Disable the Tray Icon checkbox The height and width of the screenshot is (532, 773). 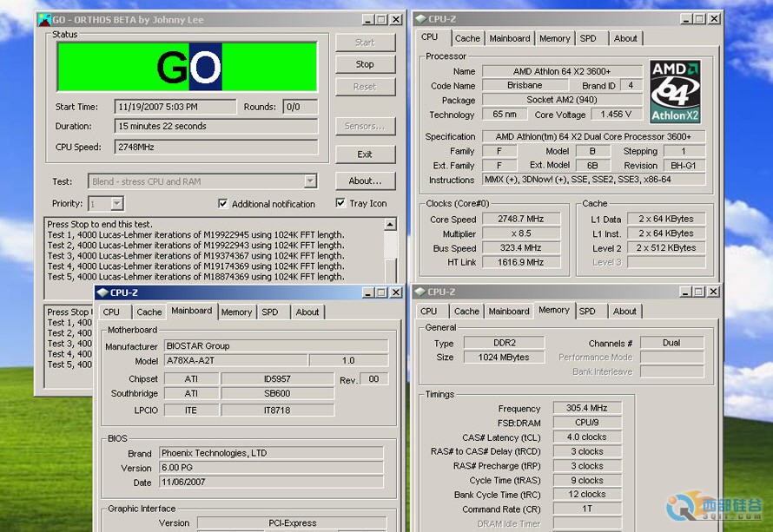click(340, 203)
